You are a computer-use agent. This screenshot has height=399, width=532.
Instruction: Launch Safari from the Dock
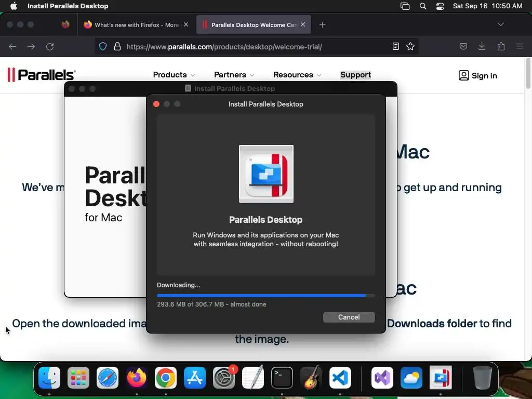(108, 378)
